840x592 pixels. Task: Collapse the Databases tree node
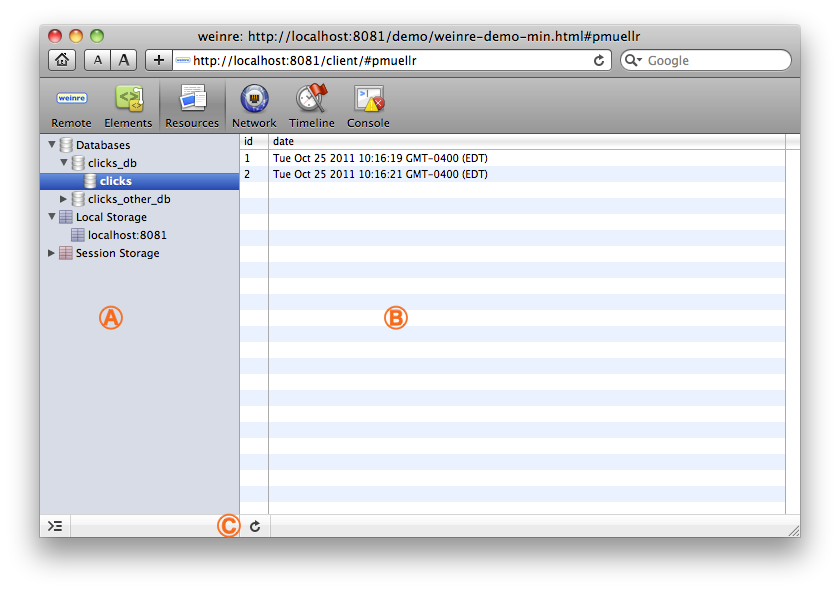[x=52, y=145]
